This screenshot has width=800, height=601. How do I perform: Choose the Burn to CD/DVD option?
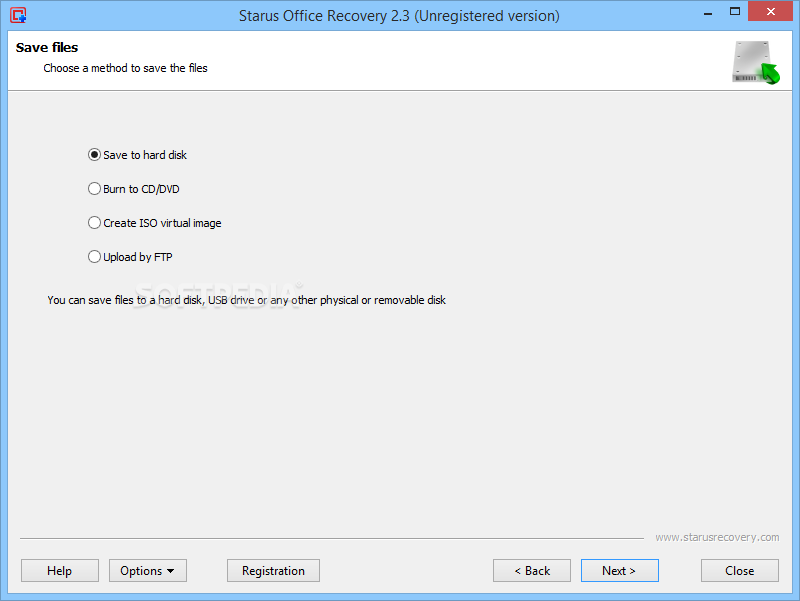tap(134, 189)
